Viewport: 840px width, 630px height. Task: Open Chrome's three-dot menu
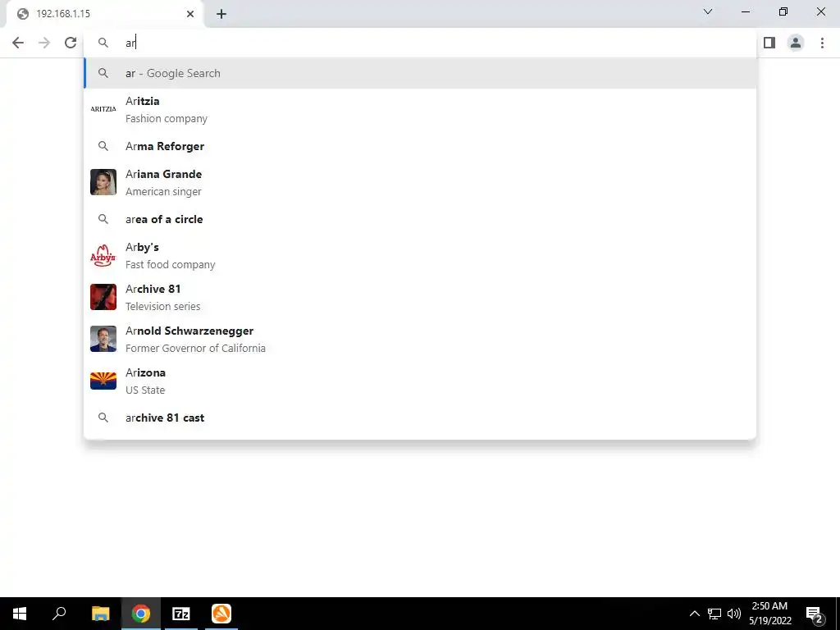[x=822, y=43]
